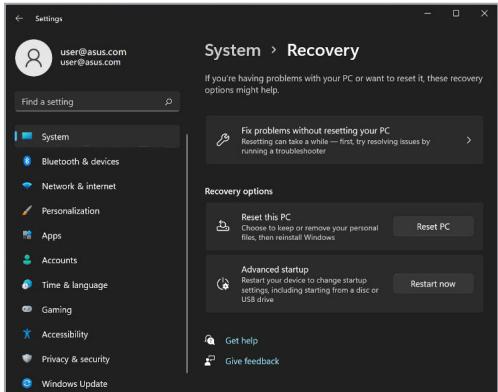Click the Accessibility figure icon
The width and height of the screenshot is (498, 392).
click(27, 334)
